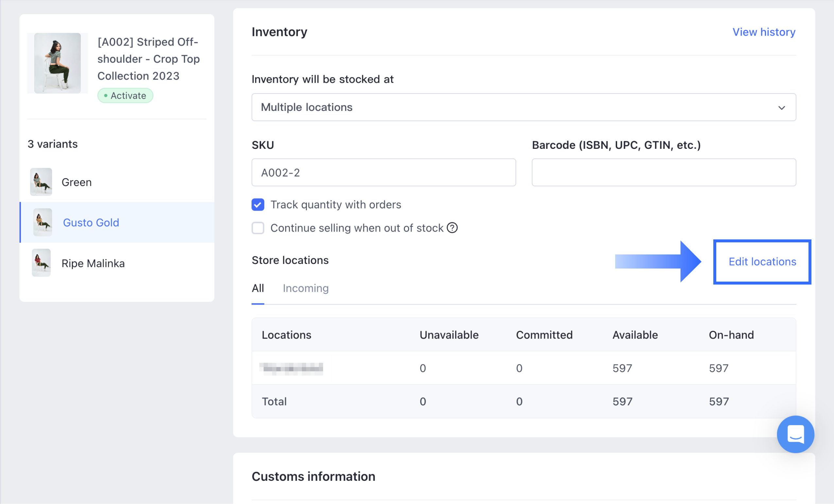
Task: Click the Edit locations link
Action: tap(762, 262)
